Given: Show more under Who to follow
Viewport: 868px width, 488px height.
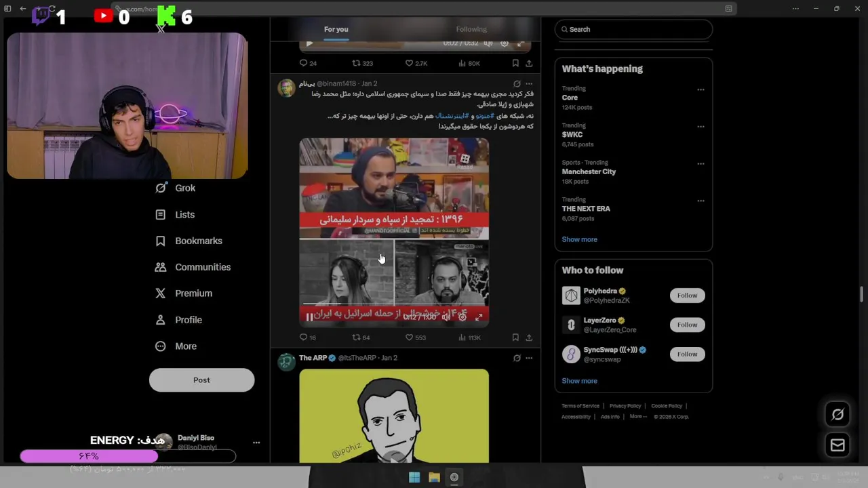Looking at the screenshot, I should point(579,381).
